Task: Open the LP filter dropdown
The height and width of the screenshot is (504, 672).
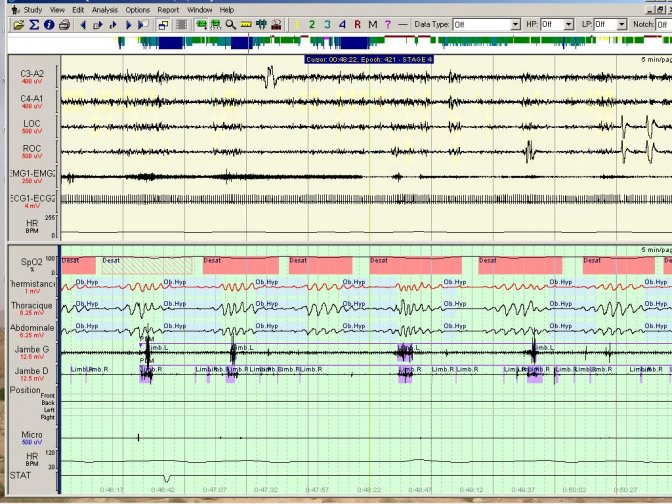Action: tap(622, 25)
